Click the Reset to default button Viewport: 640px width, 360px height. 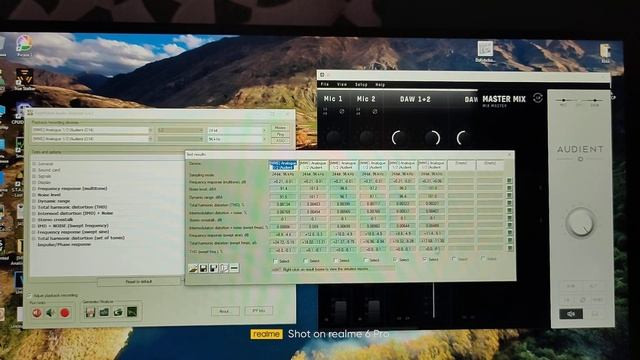[x=139, y=282]
